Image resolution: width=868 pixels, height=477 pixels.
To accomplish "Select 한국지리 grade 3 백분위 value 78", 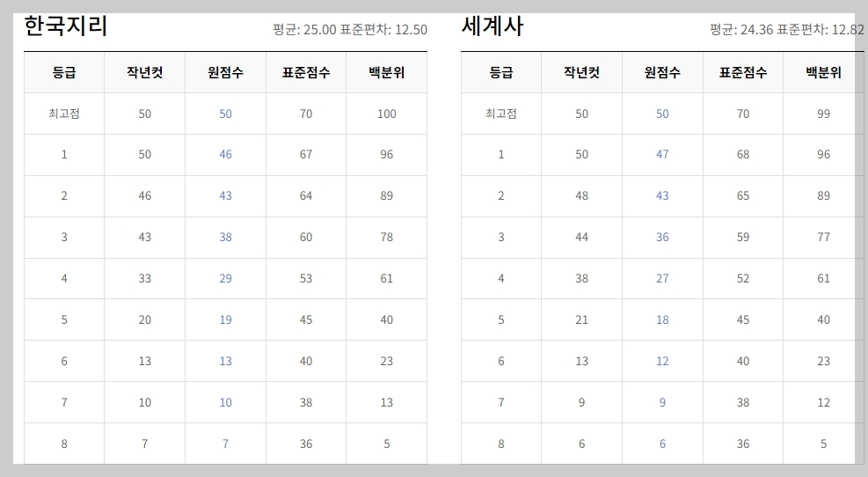I will pos(386,237).
